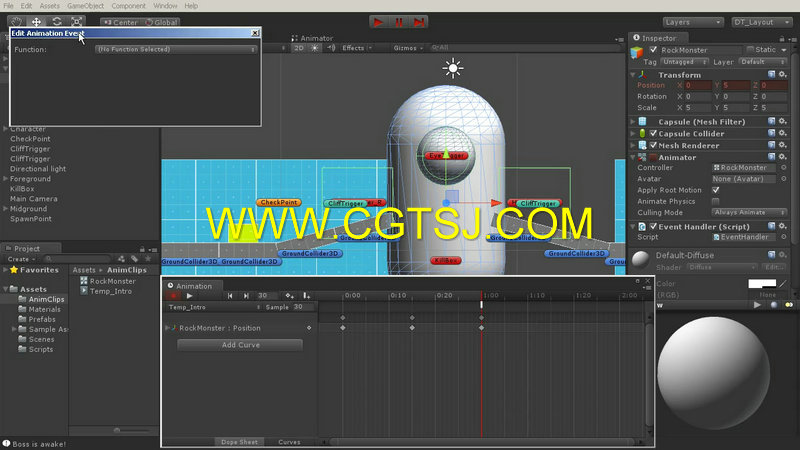Open Transform component gear settings
This screenshot has width=800, height=450.
click(x=783, y=74)
